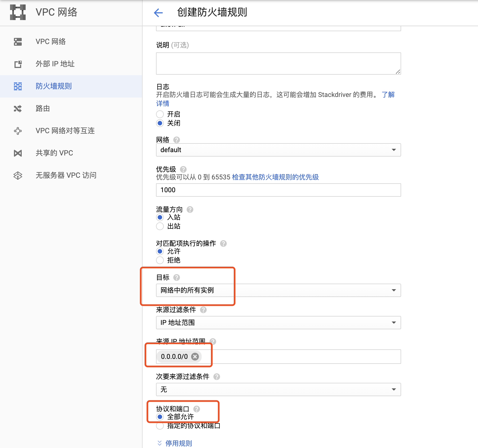Screen dimensions: 478x448
Task: Open the 来源过滤条件 IP 地址范围 dropdown
Action: pos(279,323)
